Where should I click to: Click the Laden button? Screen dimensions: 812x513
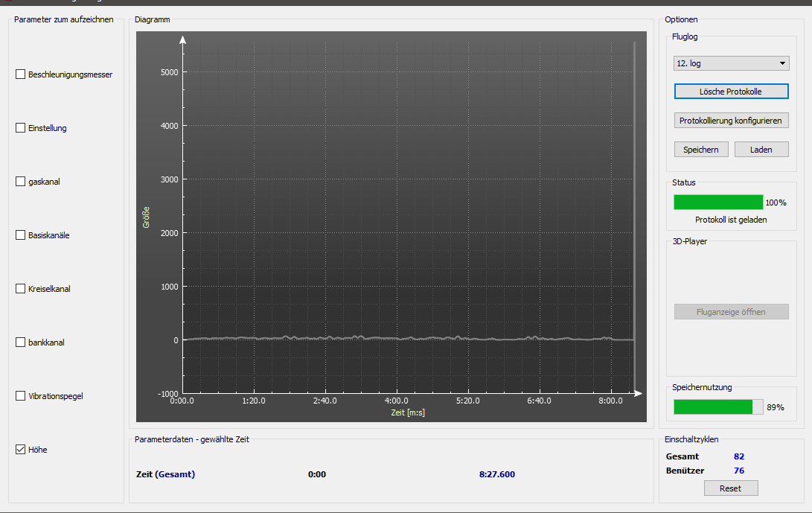click(761, 150)
